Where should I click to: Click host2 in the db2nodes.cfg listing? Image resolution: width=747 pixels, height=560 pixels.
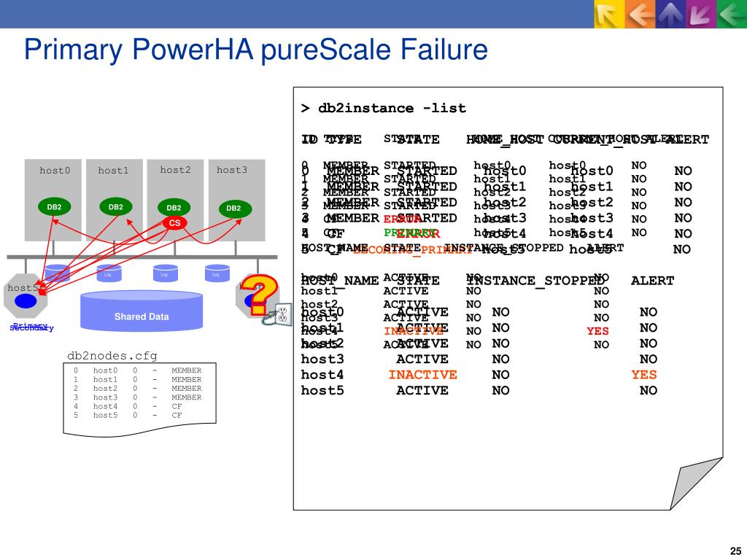tap(105, 389)
